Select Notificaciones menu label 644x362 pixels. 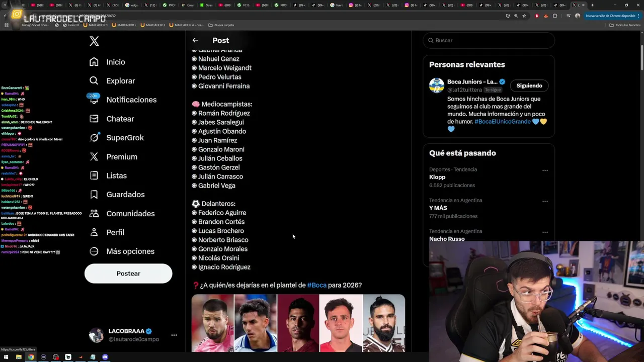131,100
